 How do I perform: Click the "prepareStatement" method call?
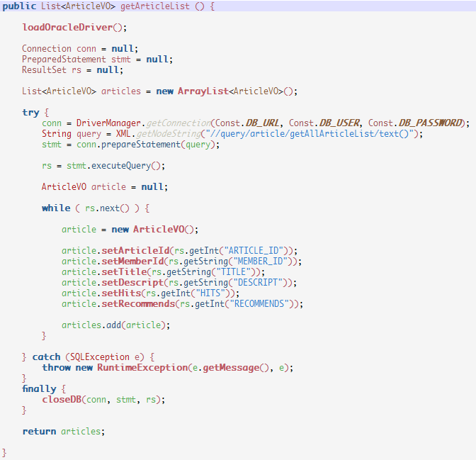click(141, 145)
